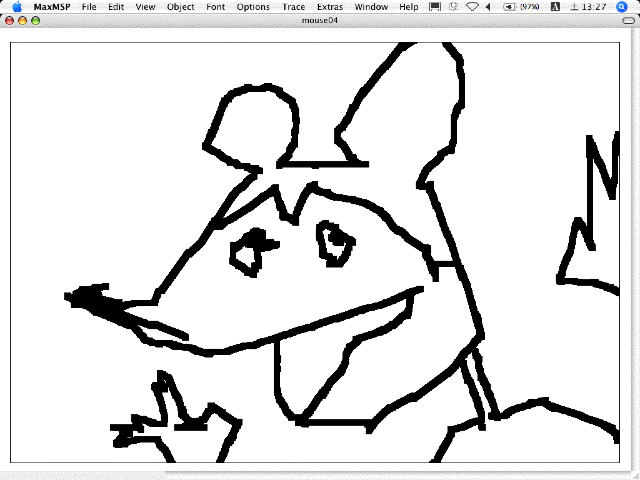Click the mouse04 window title
Viewport: 640px width, 480px height.
[x=320, y=20]
